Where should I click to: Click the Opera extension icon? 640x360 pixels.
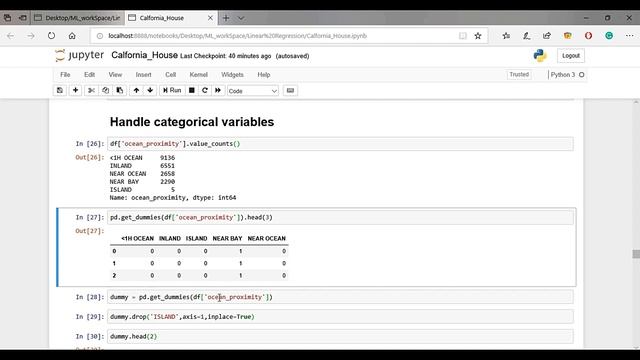tap(588, 36)
